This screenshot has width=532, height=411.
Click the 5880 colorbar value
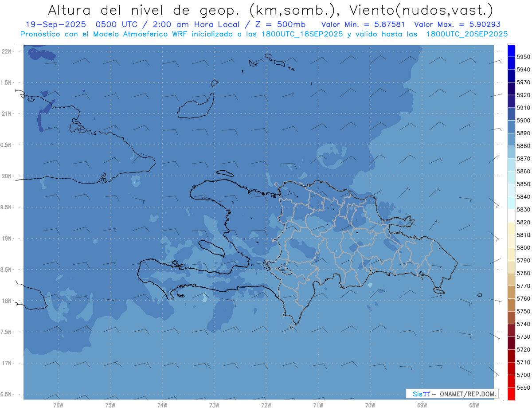coord(524,146)
